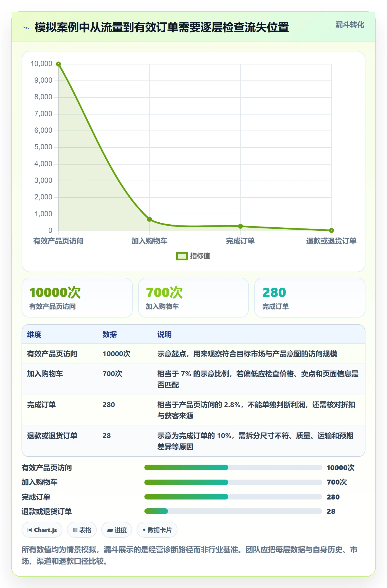
Task: Click the progress bar for 退款或退货订单
Action: click(x=233, y=511)
